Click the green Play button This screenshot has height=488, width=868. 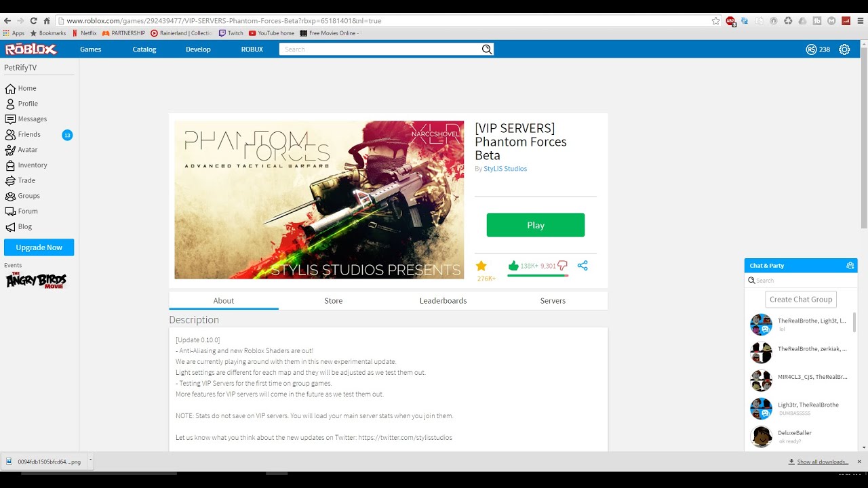click(536, 225)
